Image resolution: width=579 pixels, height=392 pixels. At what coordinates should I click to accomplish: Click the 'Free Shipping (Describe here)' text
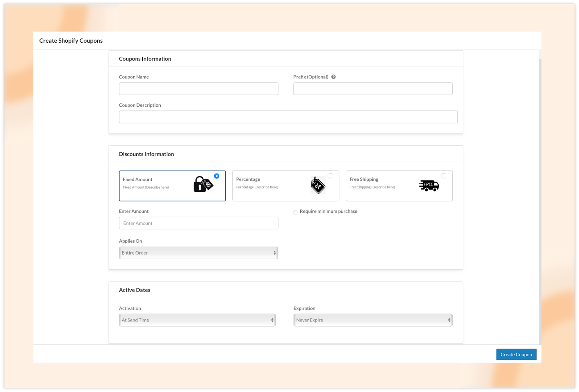tap(372, 187)
